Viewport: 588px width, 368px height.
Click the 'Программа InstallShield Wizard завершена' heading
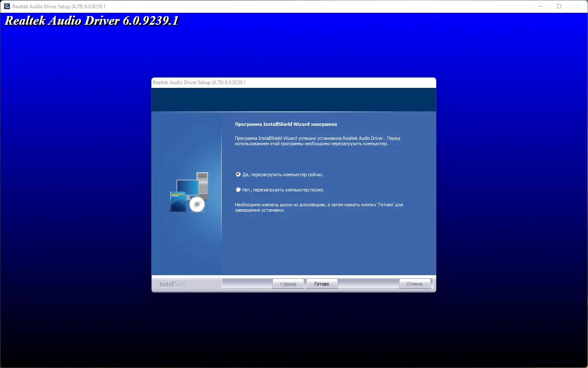[x=286, y=124]
